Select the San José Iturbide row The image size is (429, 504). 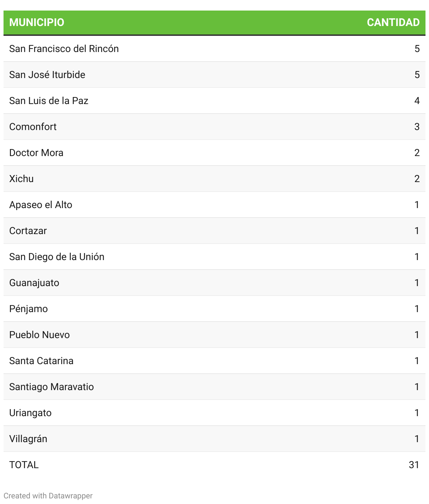coord(47,75)
